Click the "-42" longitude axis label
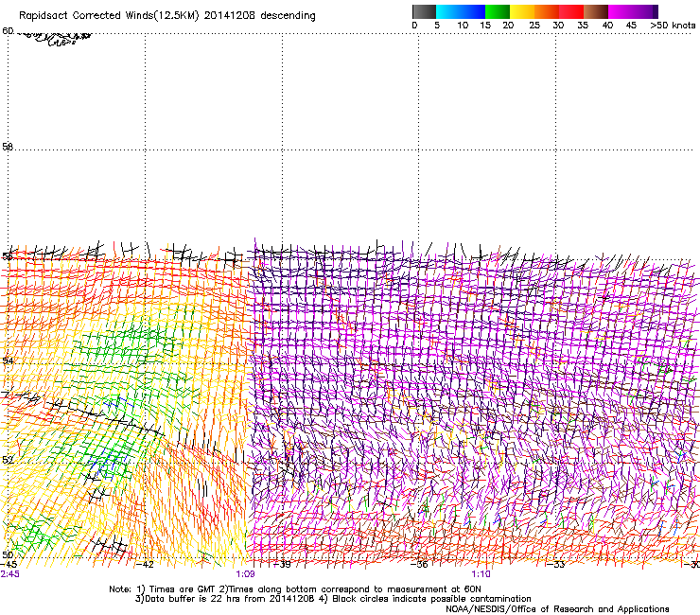 [x=145, y=565]
